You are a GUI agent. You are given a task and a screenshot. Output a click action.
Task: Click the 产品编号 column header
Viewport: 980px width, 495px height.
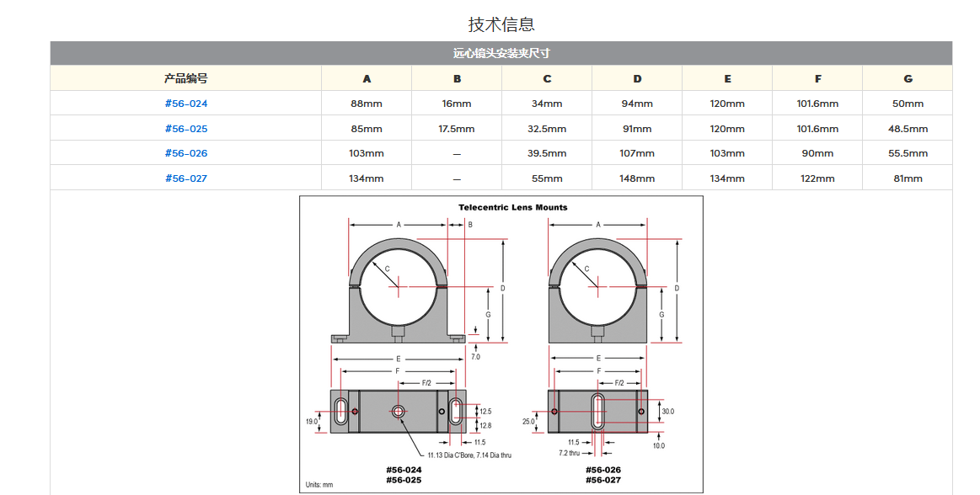[185, 78]
